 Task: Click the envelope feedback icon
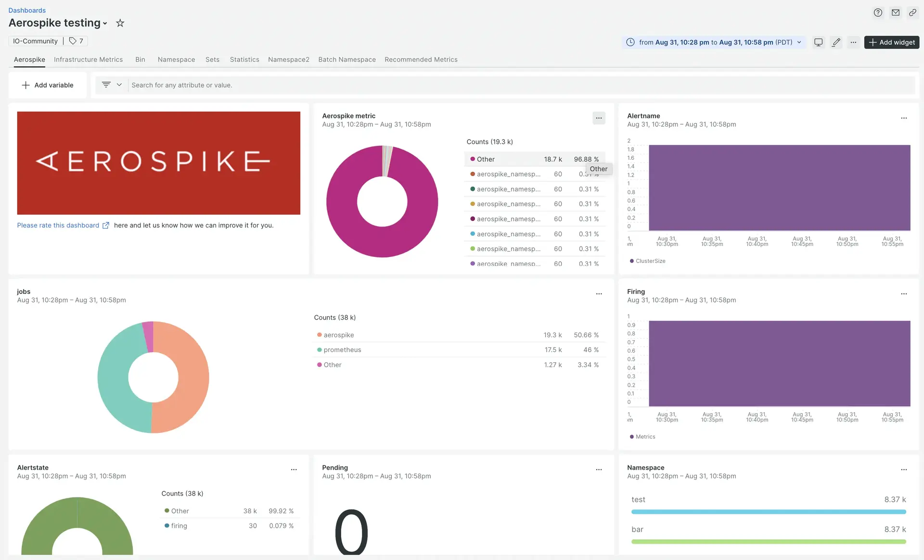[x=895, y=13]
